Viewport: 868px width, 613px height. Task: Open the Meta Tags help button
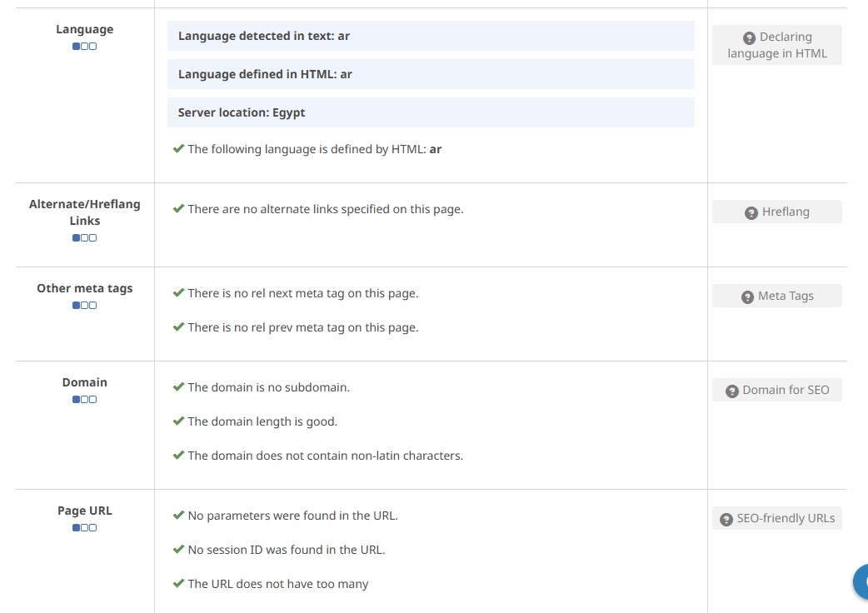point(776,296)
